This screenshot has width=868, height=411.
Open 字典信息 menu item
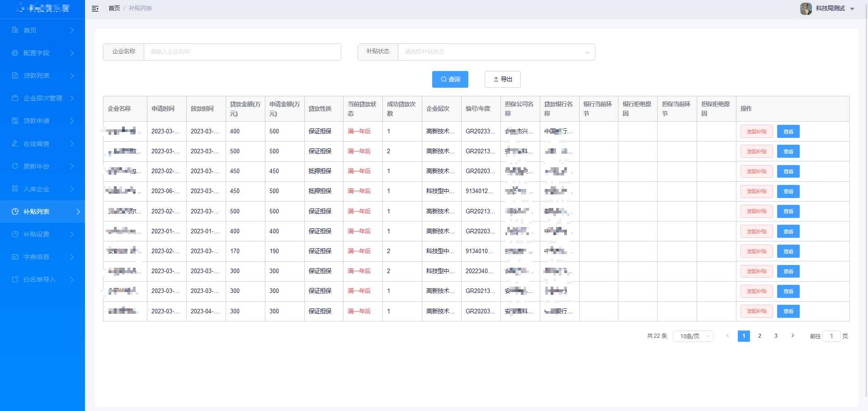point(42,257)
